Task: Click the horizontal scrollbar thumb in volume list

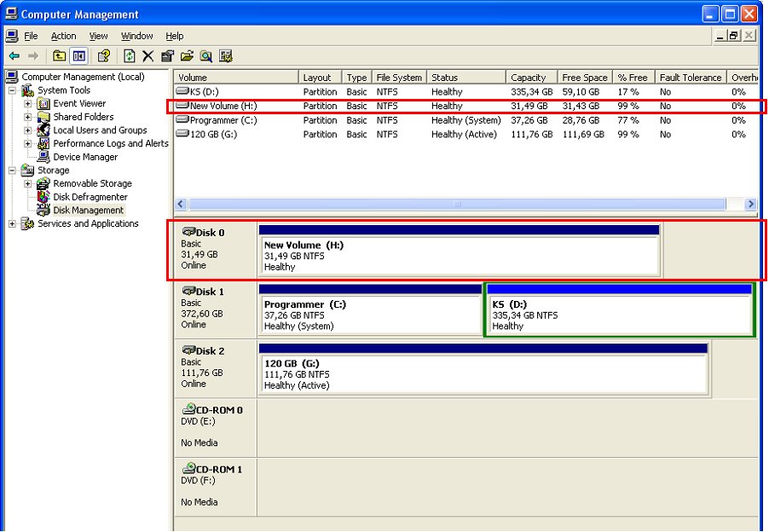Action: tap(457, 204)
